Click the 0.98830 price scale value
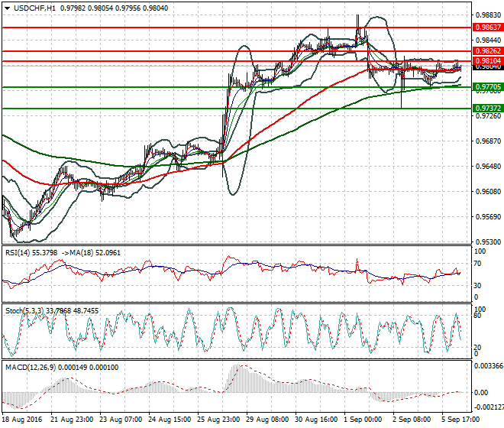504x428 pixels. (488, 15)
